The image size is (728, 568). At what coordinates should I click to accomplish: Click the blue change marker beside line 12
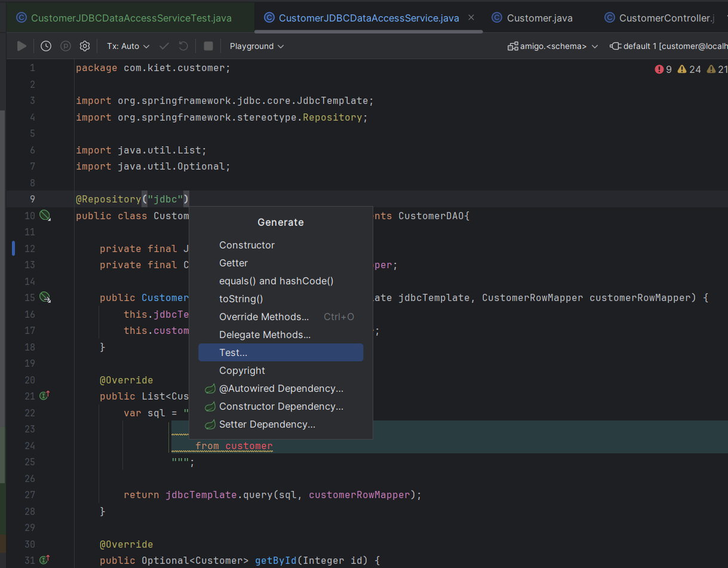(13, 248)
